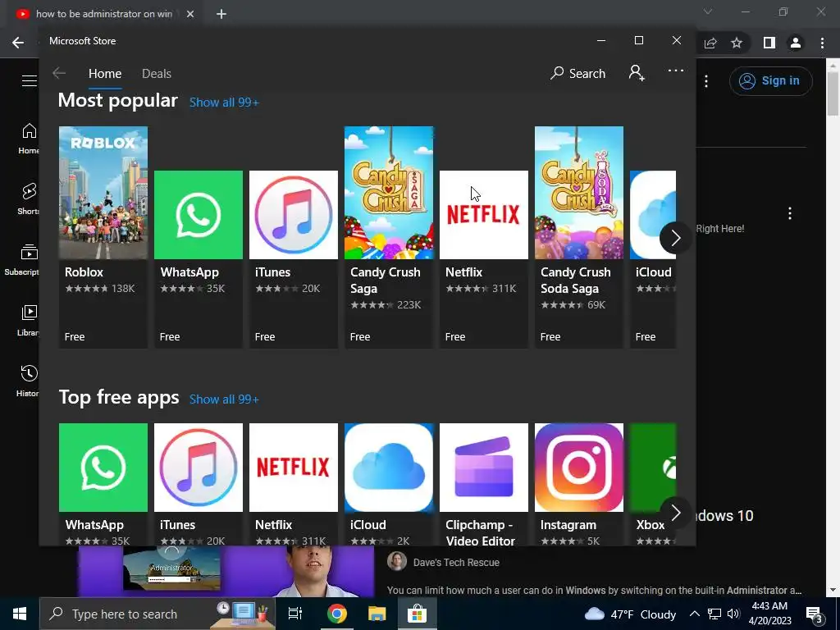The image size is (840, 630).
Task: Open network icon in system tray
Action: point(714,614)
